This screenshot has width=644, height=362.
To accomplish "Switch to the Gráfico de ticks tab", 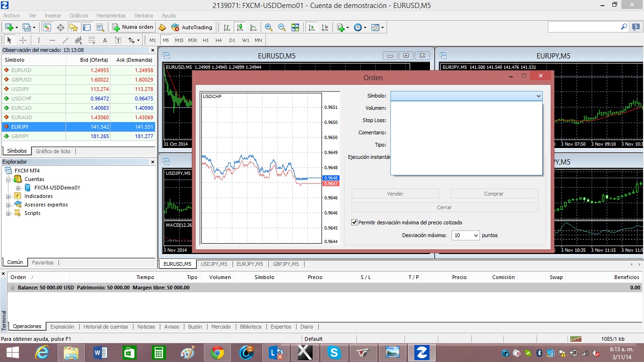I will click(53, 151).
